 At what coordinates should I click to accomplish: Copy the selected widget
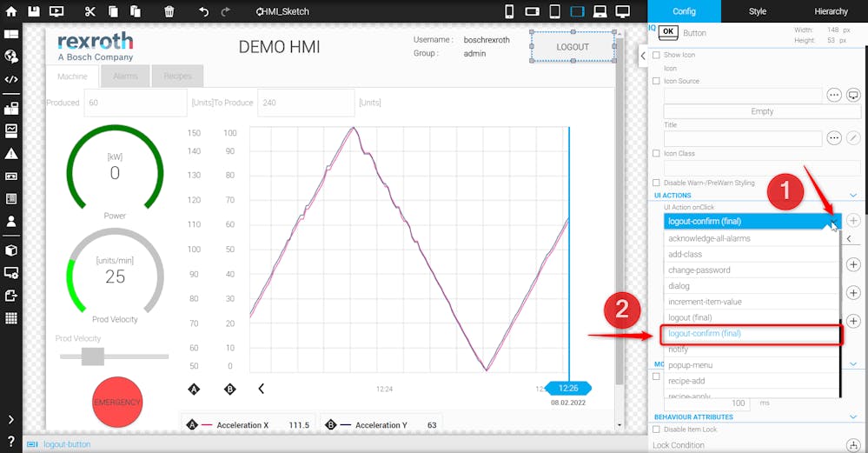tap(113, 11)
